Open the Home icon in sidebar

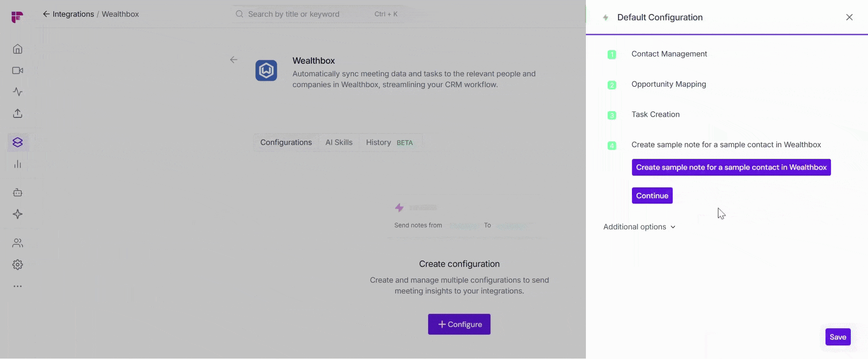click(18, 49)
